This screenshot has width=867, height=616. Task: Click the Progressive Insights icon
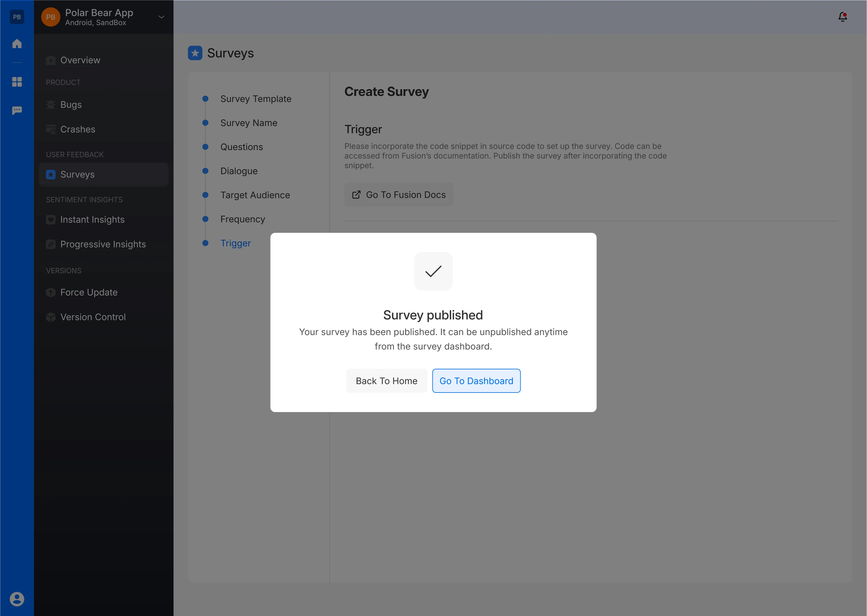tap(51, 244)
